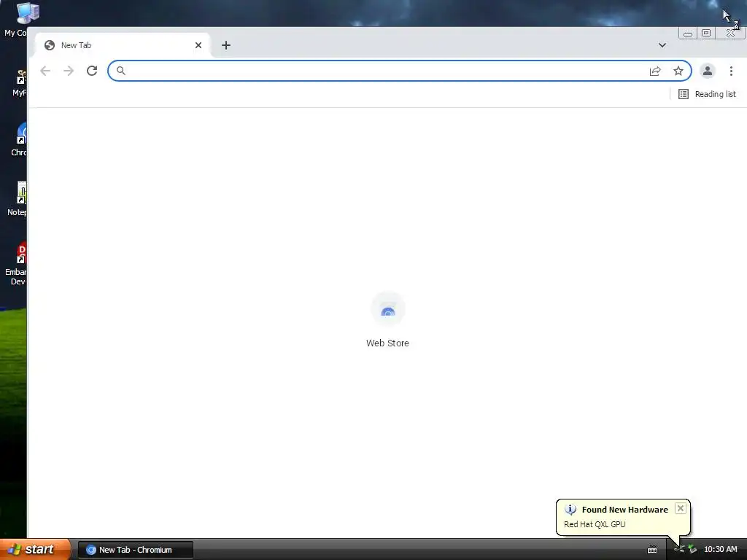Click the network connection tray icon

tap(679, 550)
